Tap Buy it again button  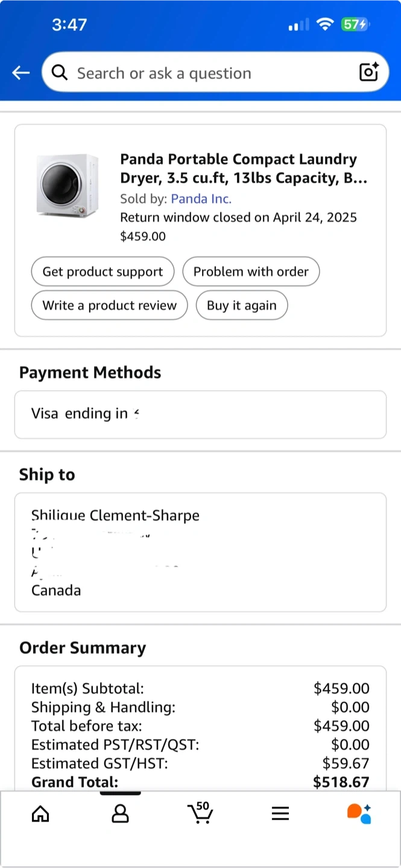[x=241, y=306]
